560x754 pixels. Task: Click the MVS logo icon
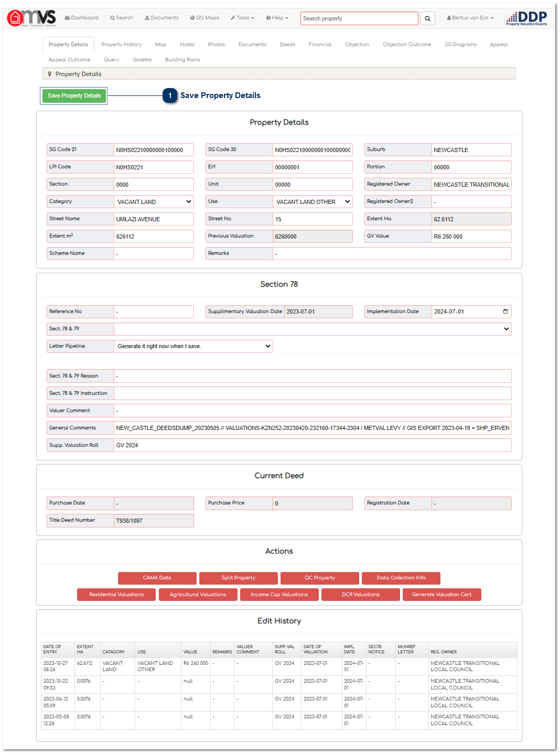[31, 18]
